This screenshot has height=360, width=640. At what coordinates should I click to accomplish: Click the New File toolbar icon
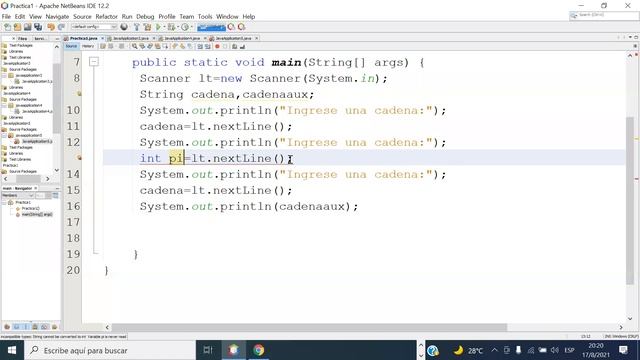click(7, 27)
